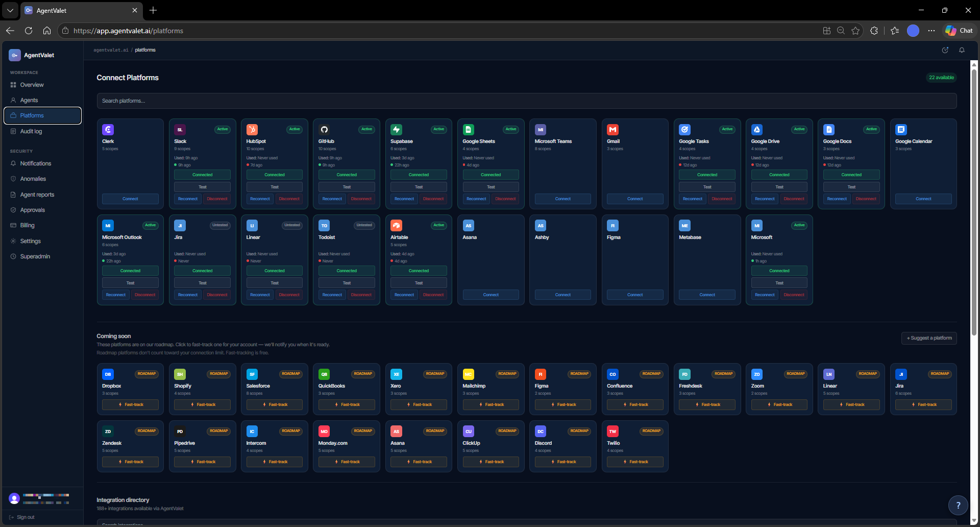Click the browser reload button
980x527 pixels.
tap(29, 31)
